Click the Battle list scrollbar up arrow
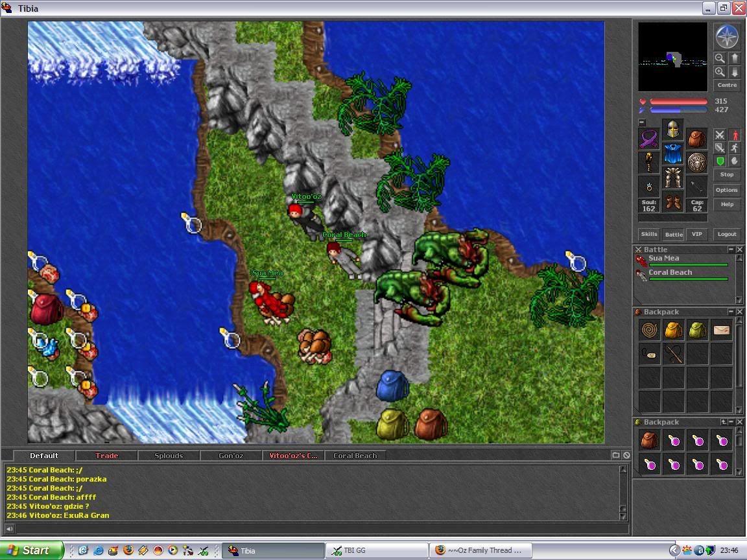This screenshot has width=747, height=560. tap(739, 258)
